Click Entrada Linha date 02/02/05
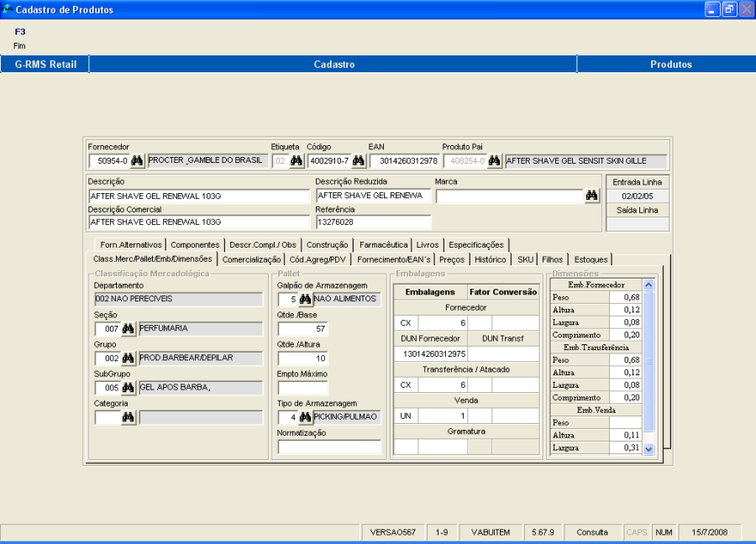Screen dimensions: 756x544 [x=637, y=196]
